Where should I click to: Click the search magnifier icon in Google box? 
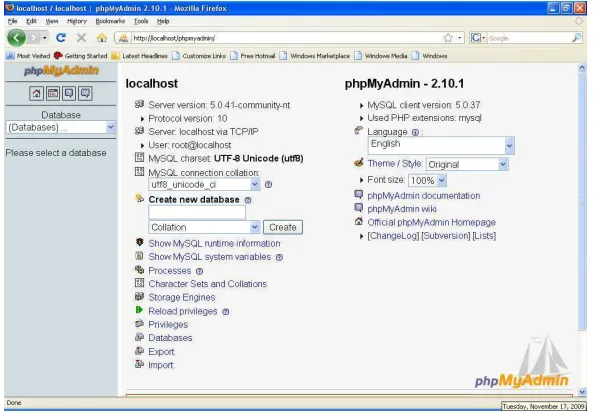pyautogui.click(x=577, y=38)
